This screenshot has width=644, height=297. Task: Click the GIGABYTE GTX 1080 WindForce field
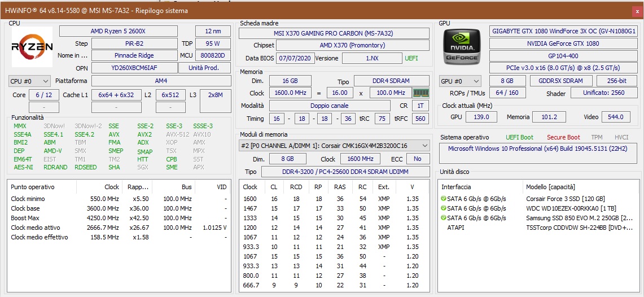pyautogui.click(x=564, y=31)
